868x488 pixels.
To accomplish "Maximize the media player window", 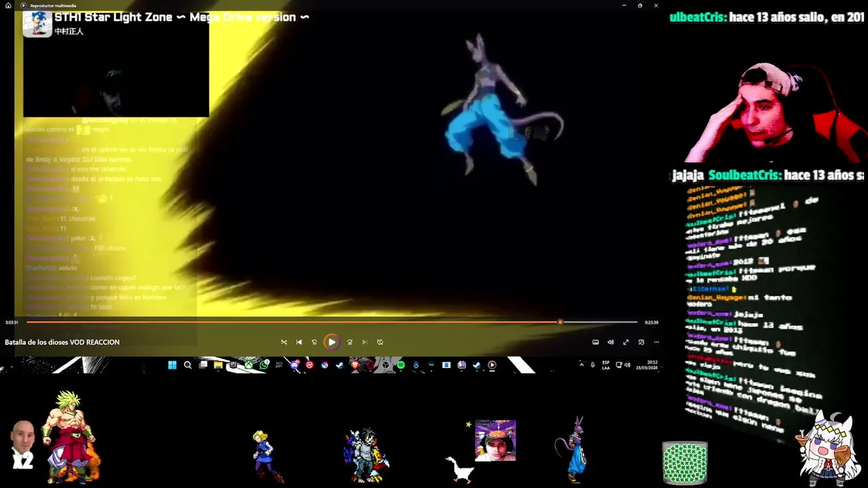I will click(639, 5).
